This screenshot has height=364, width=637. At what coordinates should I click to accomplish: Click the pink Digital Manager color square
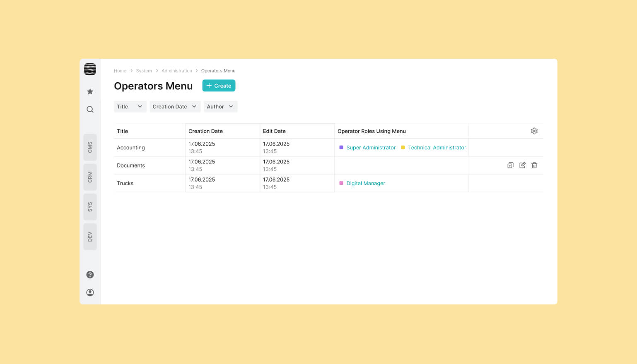(x=341, y=183)
